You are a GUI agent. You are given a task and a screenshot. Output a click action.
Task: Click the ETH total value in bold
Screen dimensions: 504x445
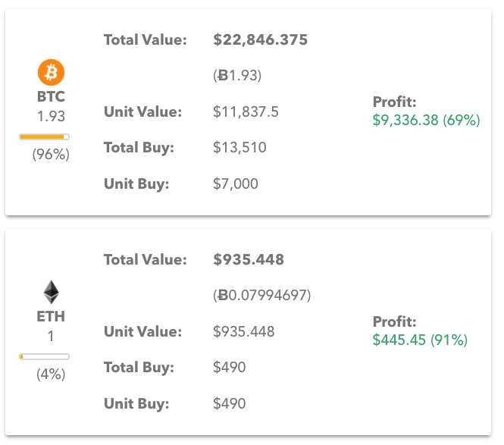[249, 260]
